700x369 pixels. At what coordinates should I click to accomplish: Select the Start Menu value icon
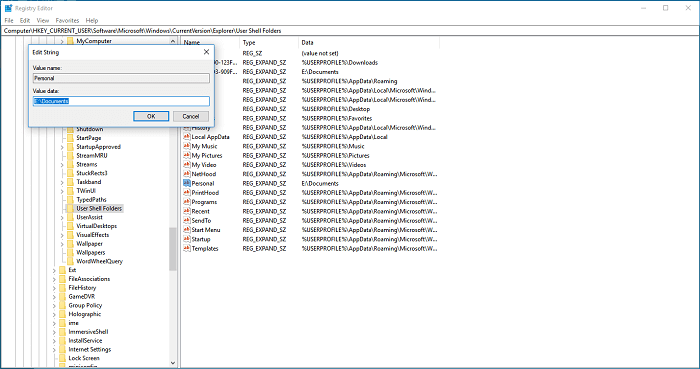[x=187, y=230]
